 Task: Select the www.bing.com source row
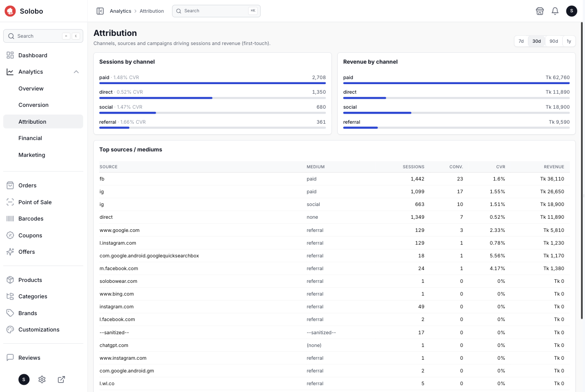pyautogui.click(x=334, y=294)
